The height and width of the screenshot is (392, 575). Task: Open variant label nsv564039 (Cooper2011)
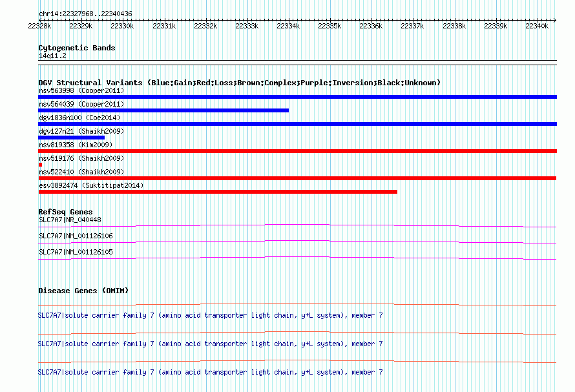(81, 104)
